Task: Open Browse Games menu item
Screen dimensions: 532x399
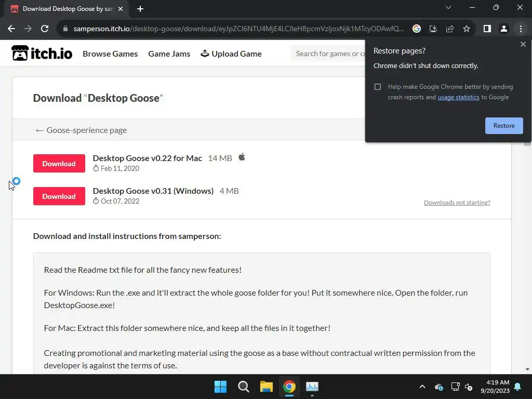Action: (x=110, y=54)
